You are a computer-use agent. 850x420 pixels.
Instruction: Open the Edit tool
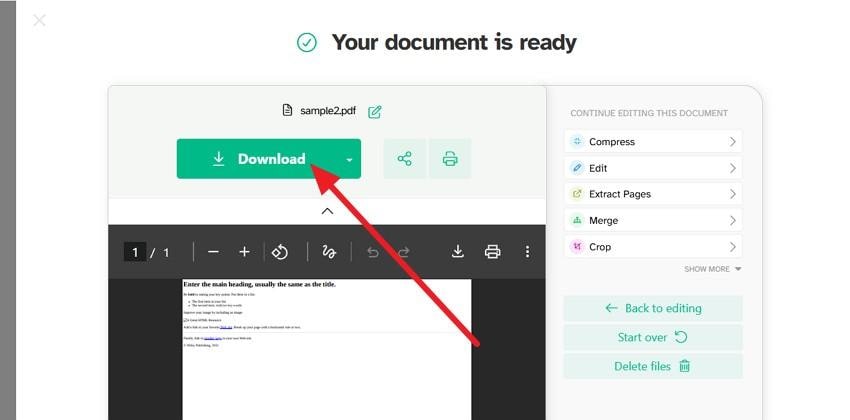(653, 168)
